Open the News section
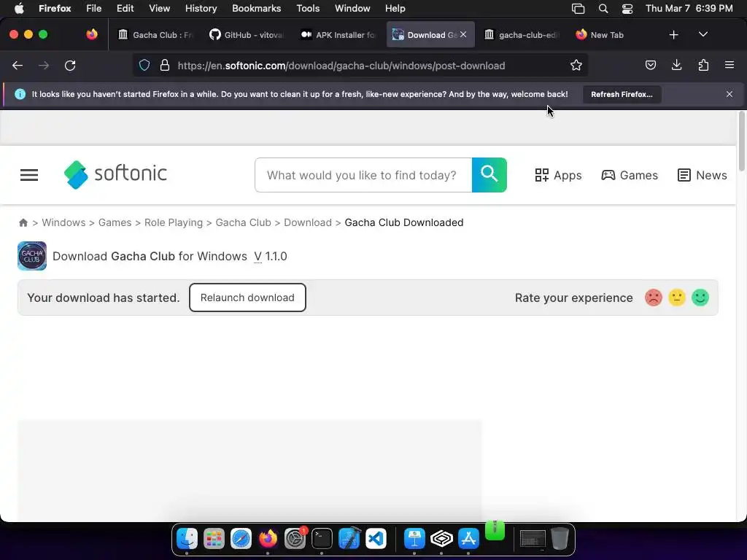The image size is (747, 560). [702, 175]
